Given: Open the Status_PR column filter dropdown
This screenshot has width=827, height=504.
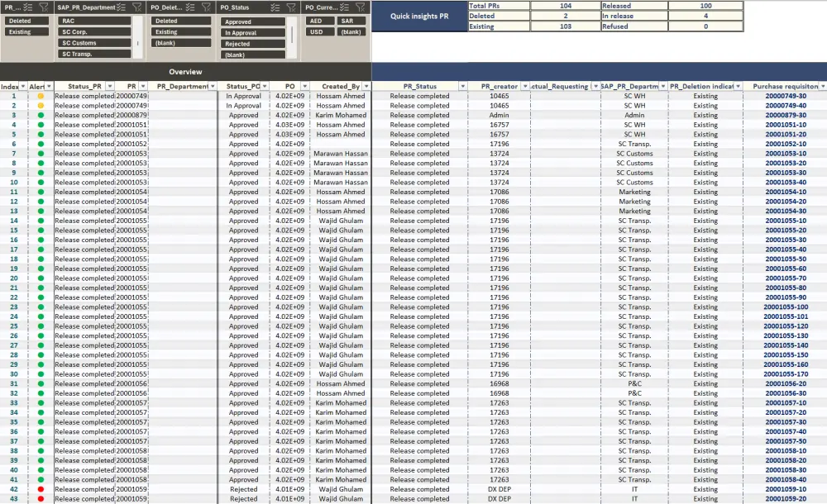Looking at the screenshot, I should [110, 86].
